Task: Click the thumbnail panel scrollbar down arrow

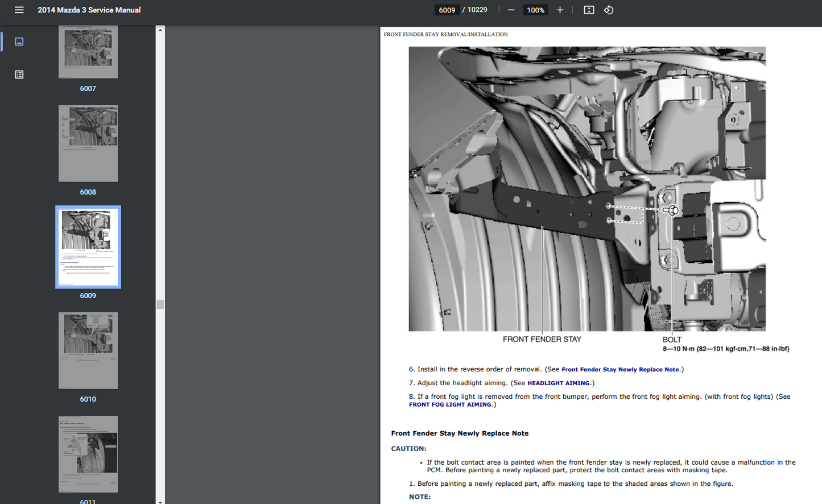Action: pos(160,501)
